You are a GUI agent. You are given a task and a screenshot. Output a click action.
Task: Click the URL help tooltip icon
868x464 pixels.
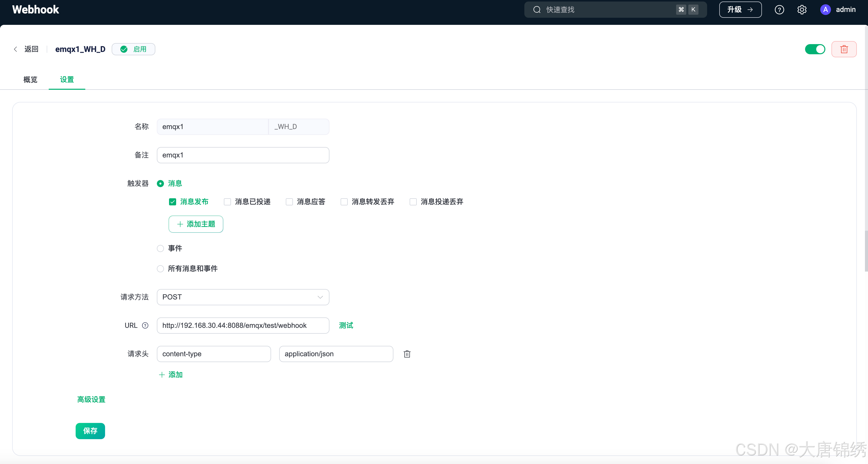tap(145, 325)
